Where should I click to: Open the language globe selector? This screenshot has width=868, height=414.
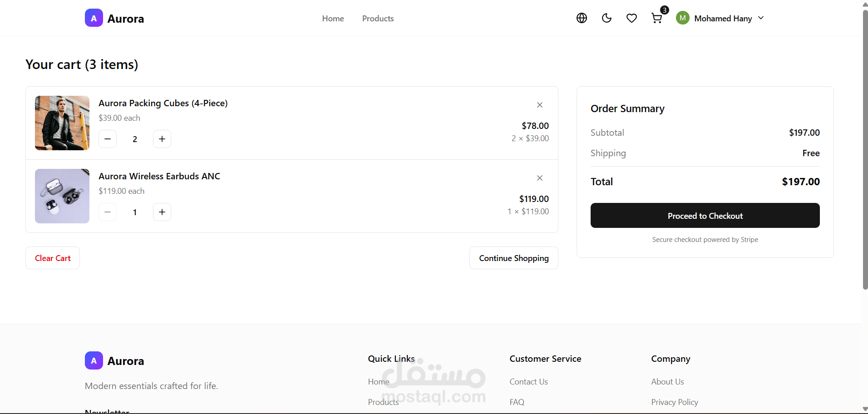coord(582,18)
